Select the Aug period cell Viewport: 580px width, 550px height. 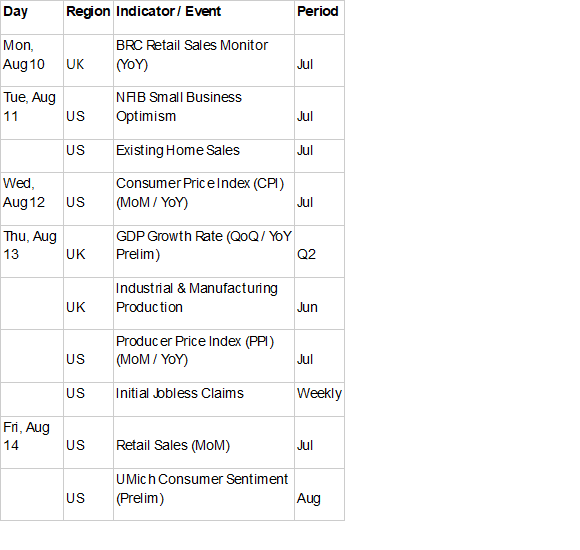[320, 495]
